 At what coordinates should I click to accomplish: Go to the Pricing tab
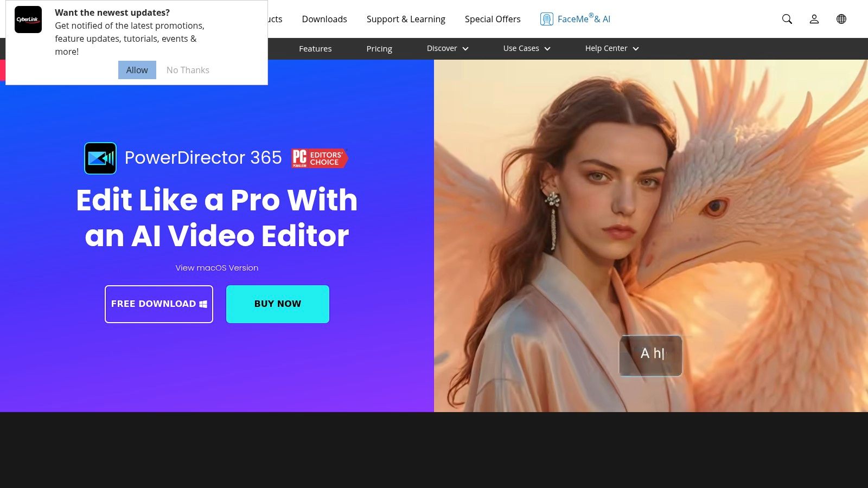click(x=379, y=49)
